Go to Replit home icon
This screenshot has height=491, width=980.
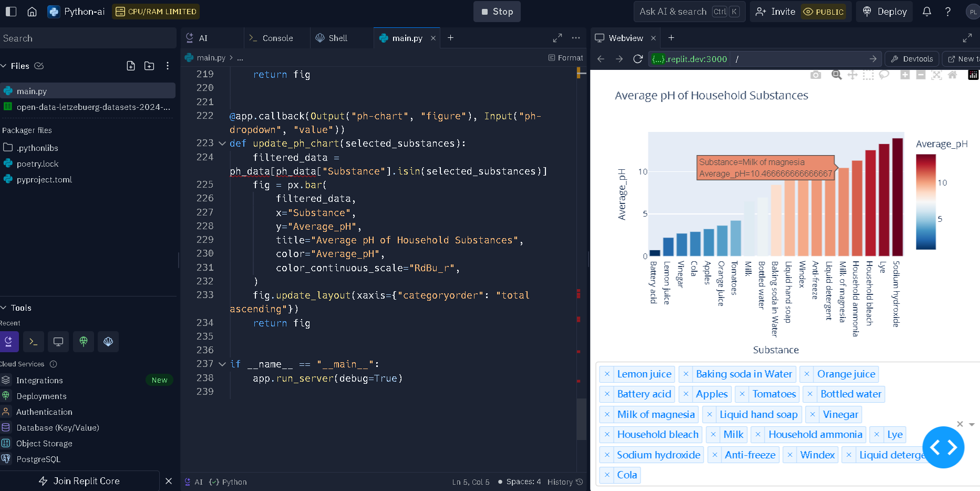[x=32, y=12]
